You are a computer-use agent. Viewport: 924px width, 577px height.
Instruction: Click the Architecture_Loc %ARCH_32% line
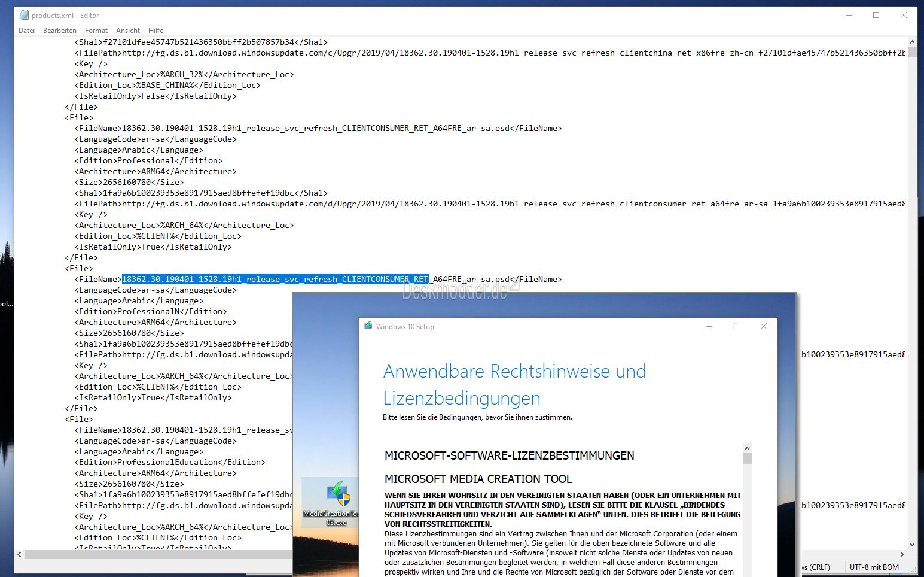click(x=184, y=74)
